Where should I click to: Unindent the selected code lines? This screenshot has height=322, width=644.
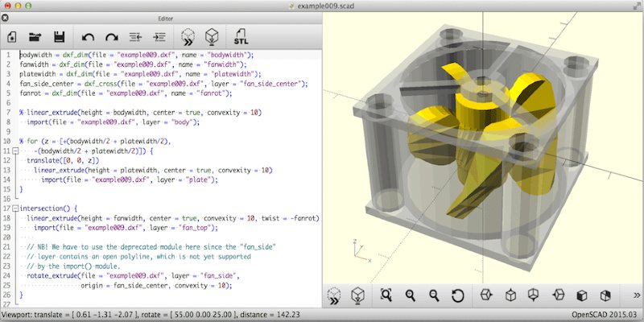[135, 36]
